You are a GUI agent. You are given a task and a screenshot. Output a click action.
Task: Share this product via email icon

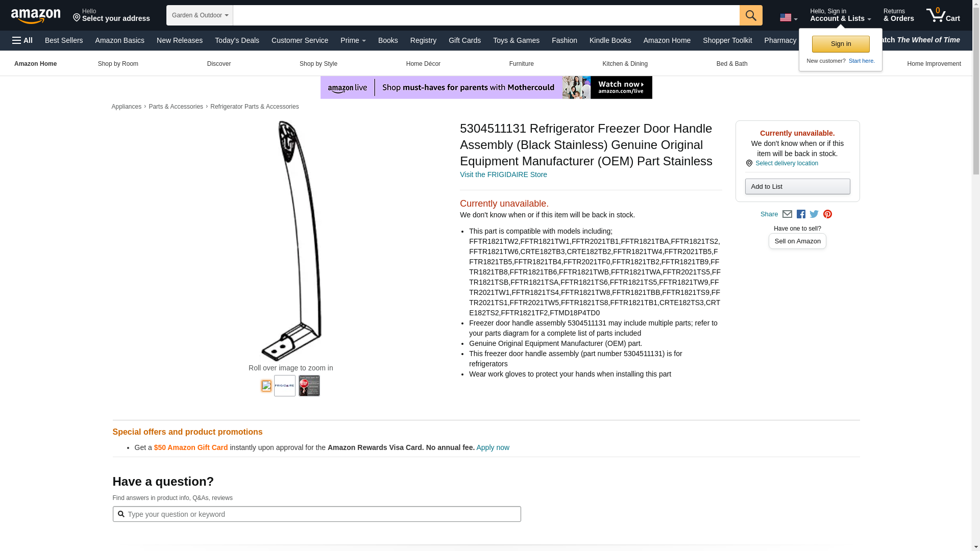787,214
